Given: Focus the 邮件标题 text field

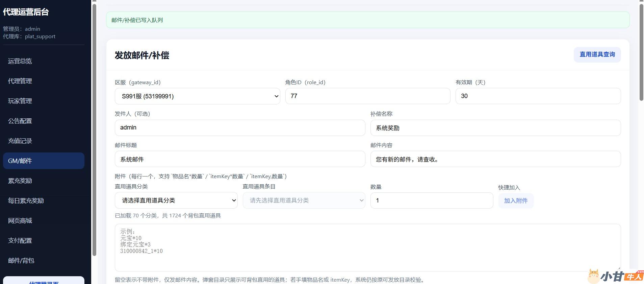Looking at the screenshot, I should pyautogui.click(x=240, y=159).
